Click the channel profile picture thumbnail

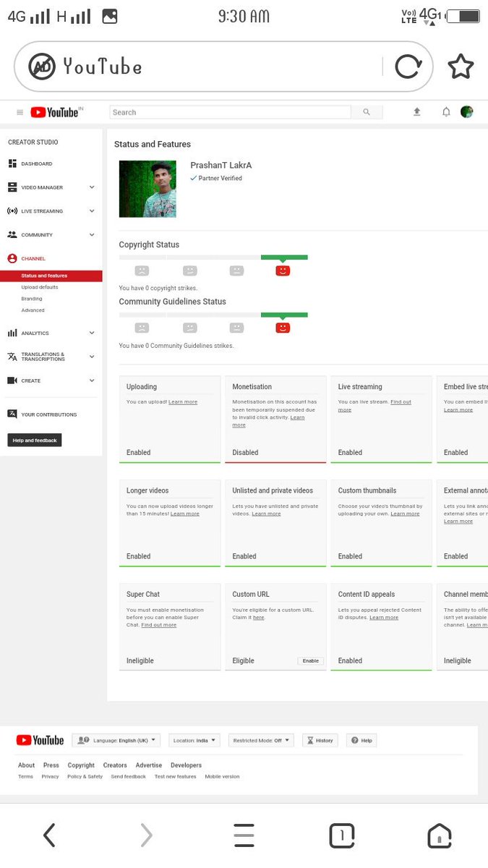tap(147, 189)
